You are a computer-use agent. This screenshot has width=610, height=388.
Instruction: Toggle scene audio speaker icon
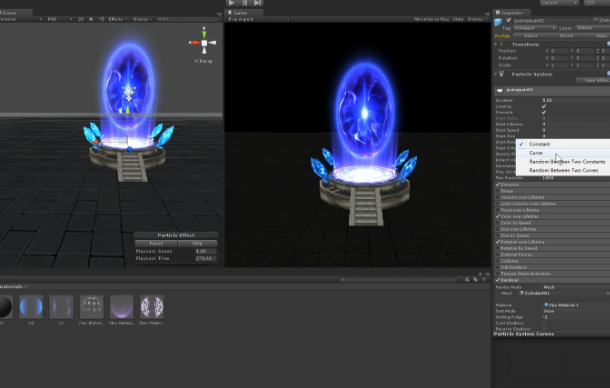[102, 19]
